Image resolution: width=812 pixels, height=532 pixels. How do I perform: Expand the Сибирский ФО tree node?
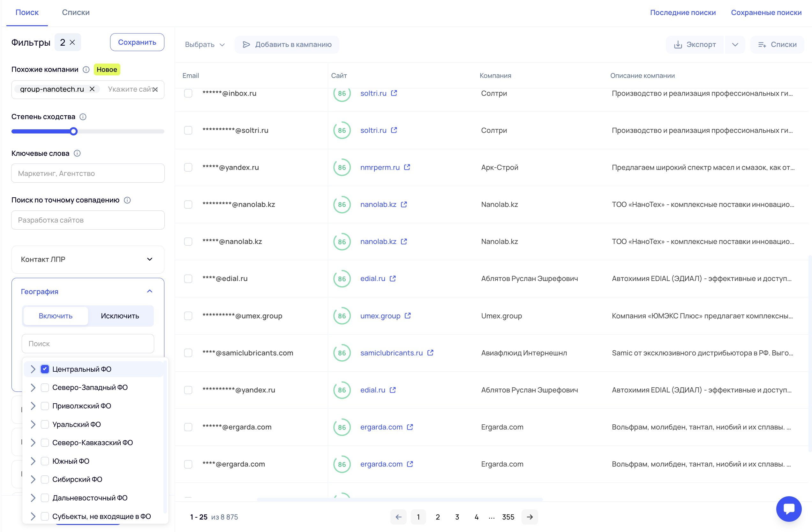33,479
